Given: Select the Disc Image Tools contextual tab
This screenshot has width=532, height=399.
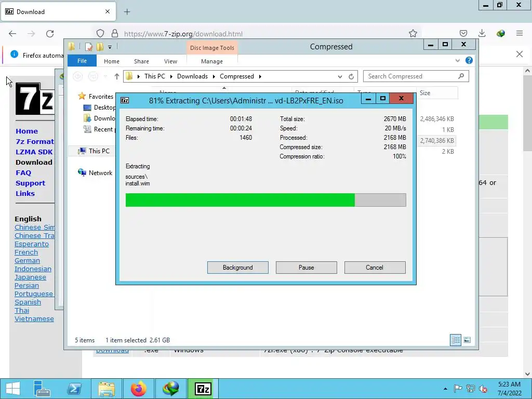Looking at the screenshot, I should point(212,47).
